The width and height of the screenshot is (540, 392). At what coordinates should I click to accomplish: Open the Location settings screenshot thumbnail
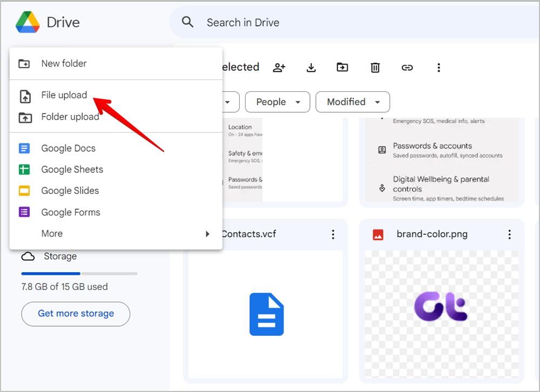coord(283,160)
